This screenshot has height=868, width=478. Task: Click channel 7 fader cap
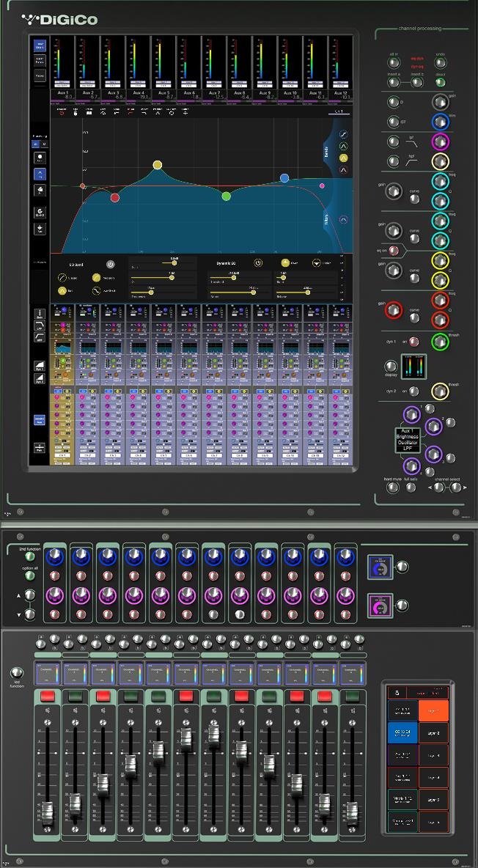coord(214,737)
